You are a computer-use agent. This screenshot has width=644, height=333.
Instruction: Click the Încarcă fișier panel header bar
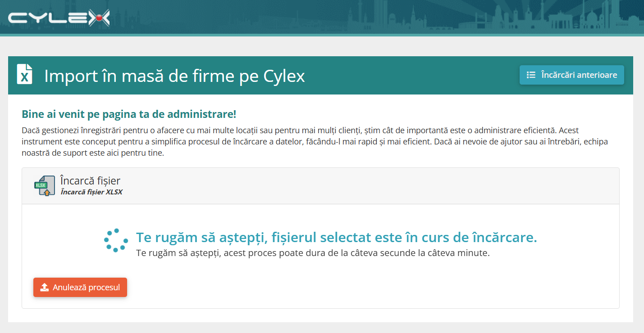tap(320, 186)
